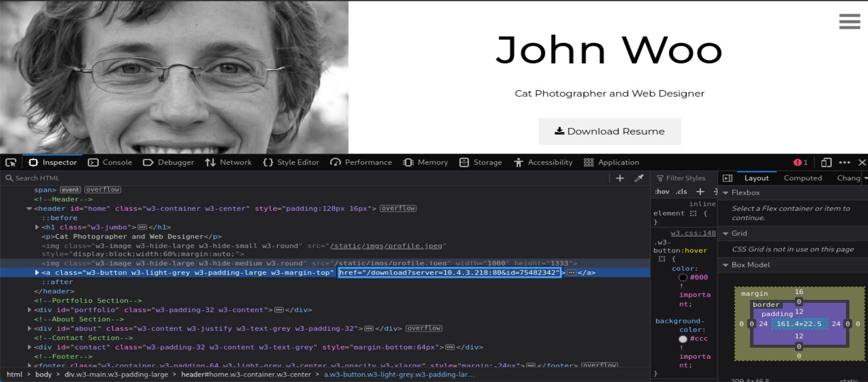Activate the element picker tool
The height and width of the screenshot is (382, 868).
pos(11,162)
